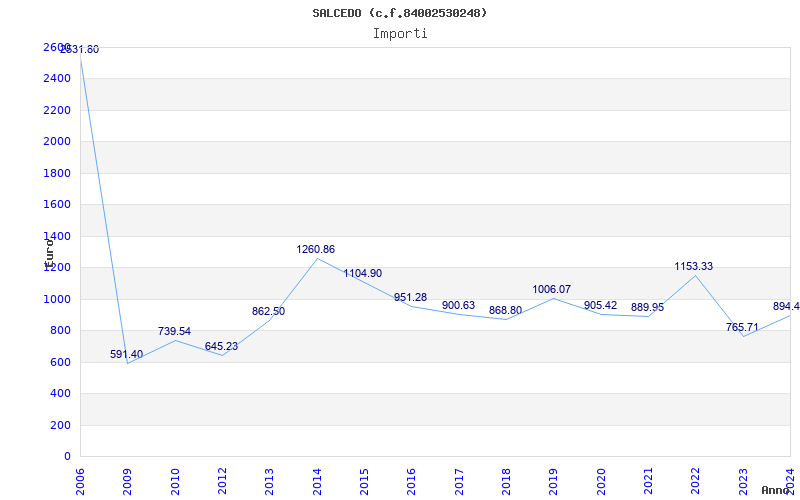Image resolution: width=800 pixels, height=500 pixels.
Task: Select the 868.80 data label
Action: (x=505, y=310)
